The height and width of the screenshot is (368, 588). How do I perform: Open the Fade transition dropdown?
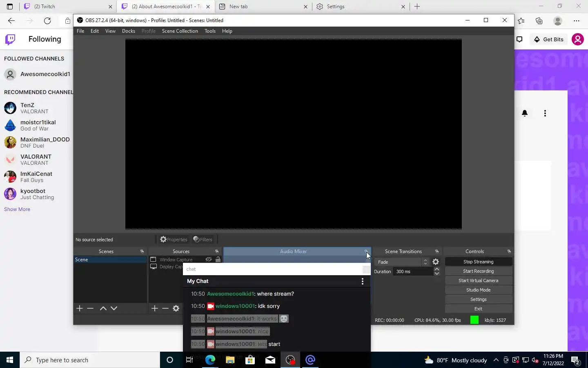[402, 262]
